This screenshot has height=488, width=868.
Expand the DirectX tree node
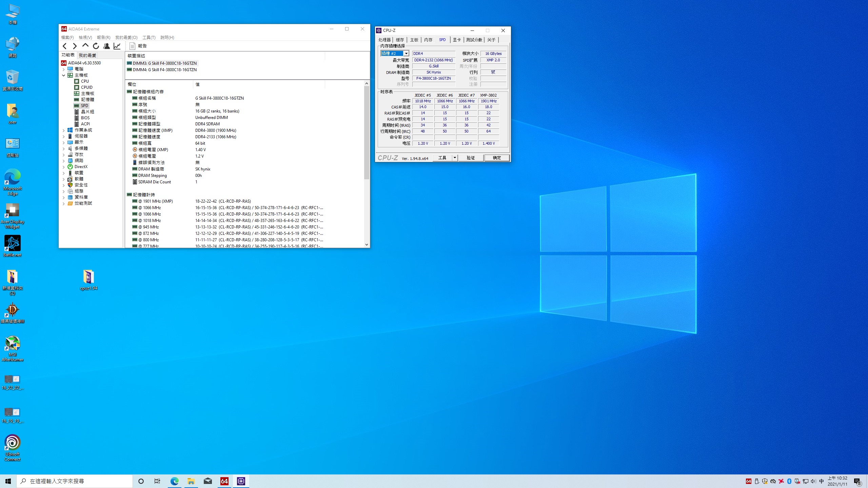click(x=63, y=167)
